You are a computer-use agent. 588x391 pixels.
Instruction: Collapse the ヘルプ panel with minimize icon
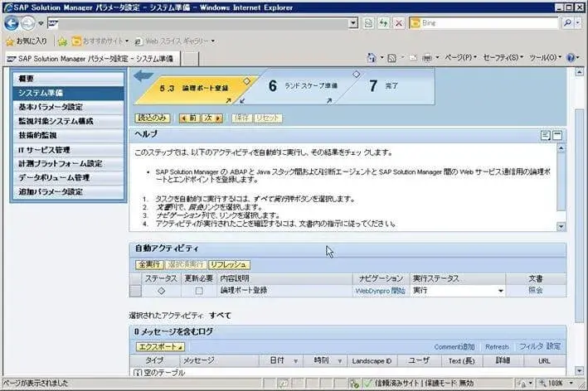557,136
